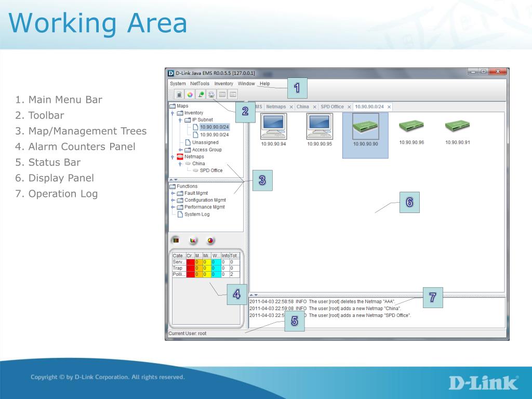Click Polli row total value 2
This screenshot has height=399, width=532.
click(235, 274)
